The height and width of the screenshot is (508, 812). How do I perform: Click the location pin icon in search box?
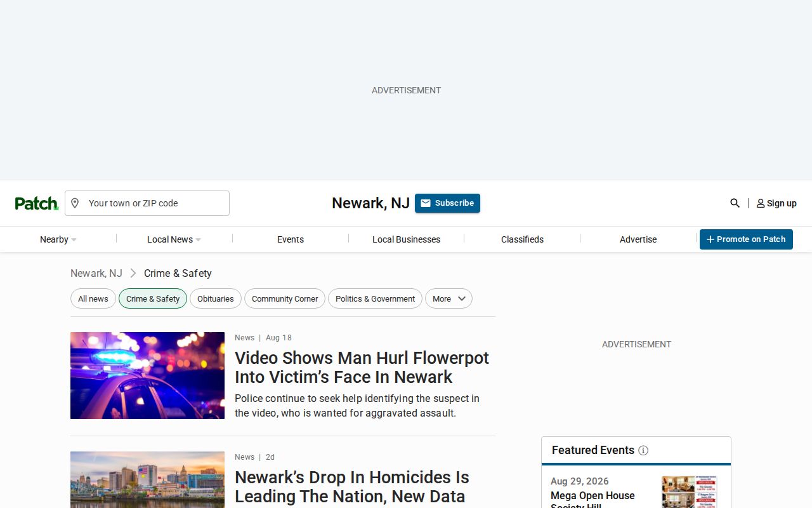tap(75, 203)
